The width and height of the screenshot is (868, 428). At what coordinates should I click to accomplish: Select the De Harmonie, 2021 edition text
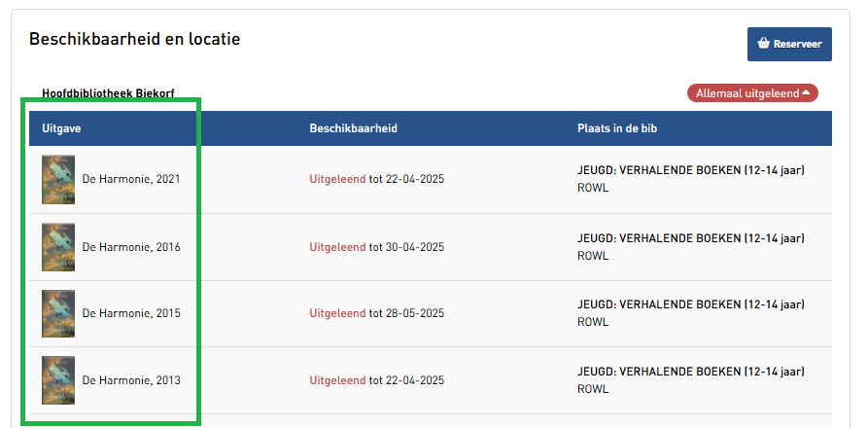click(x=131, y=179)
